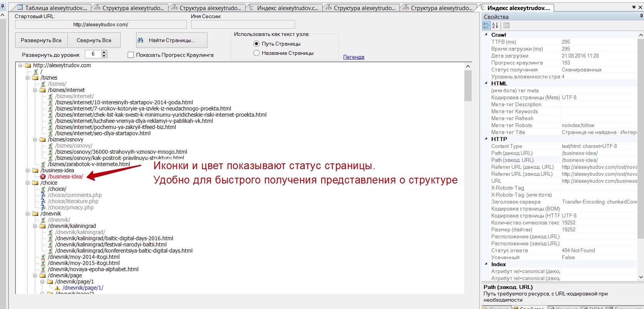Click the Развернуть Все button

[x=41, y=40]
